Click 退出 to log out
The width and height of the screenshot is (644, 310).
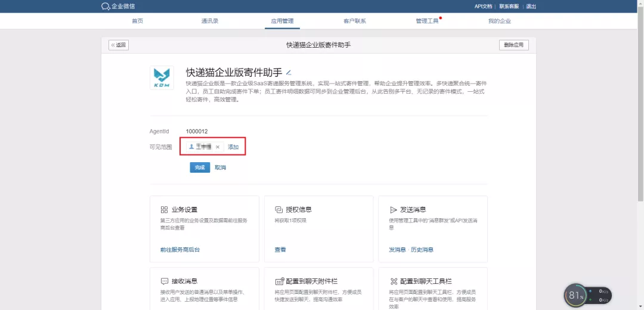(x=531, y=6)
